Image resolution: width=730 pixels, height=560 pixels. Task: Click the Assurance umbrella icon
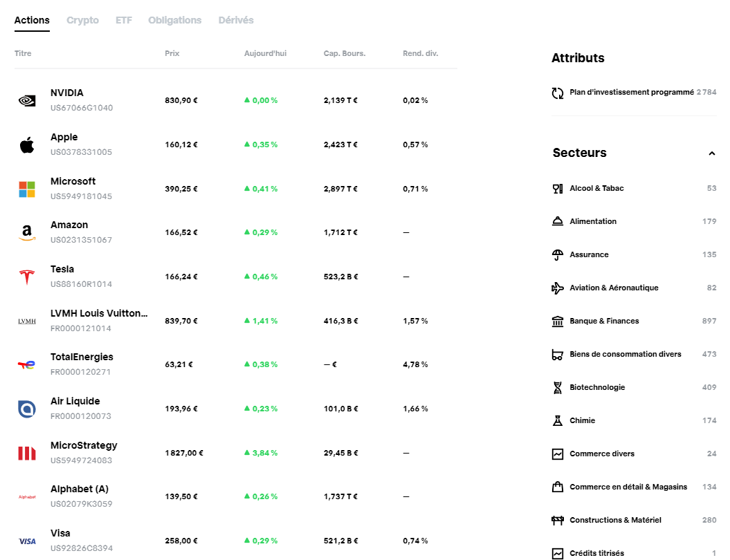(557, 255)
